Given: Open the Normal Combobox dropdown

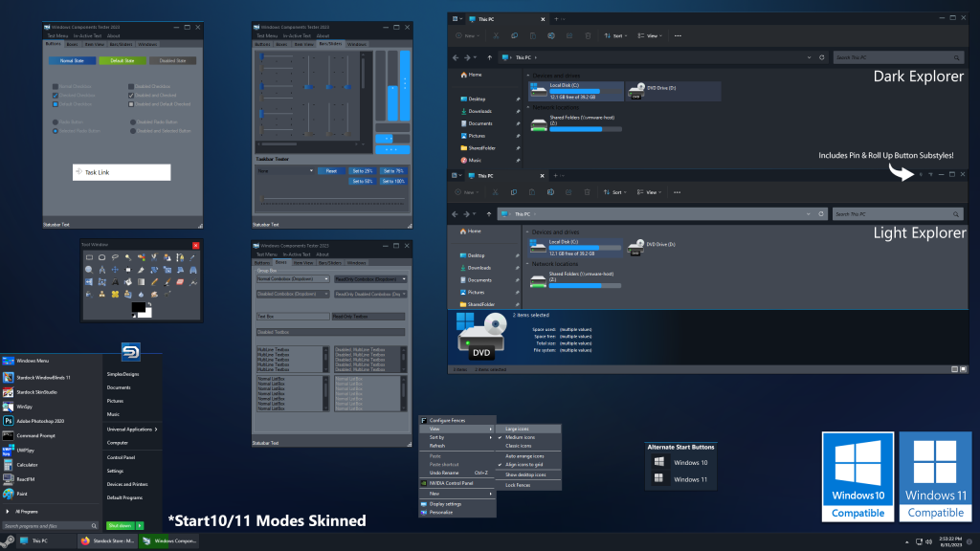Looking at the screenshot, I should point(326,279).
